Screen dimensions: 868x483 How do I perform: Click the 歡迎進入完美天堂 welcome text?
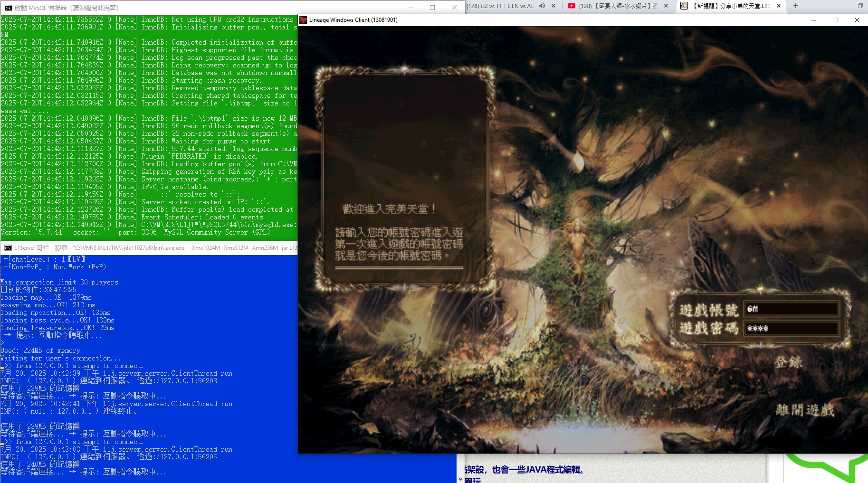click(390, 209)
